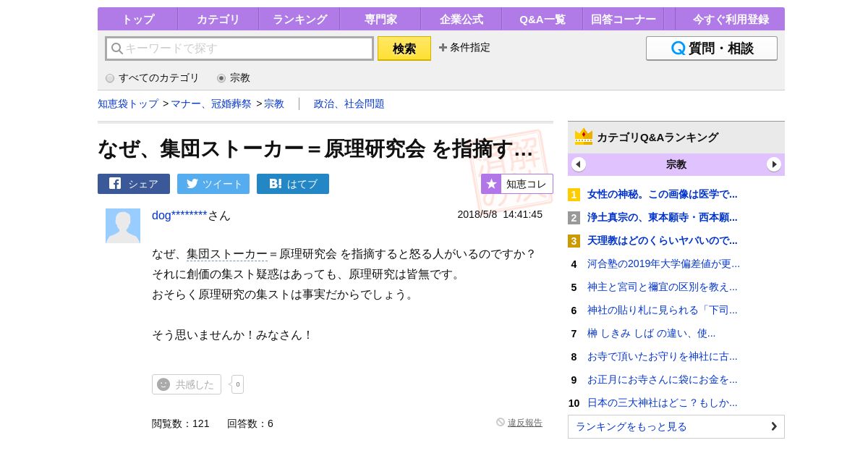Open ranking 4 河合塾 link
This screenshot has width=868, height=456.
coord(663,263)
